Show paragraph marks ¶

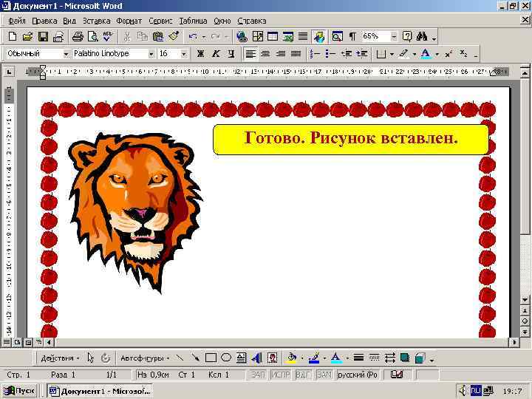352,36
